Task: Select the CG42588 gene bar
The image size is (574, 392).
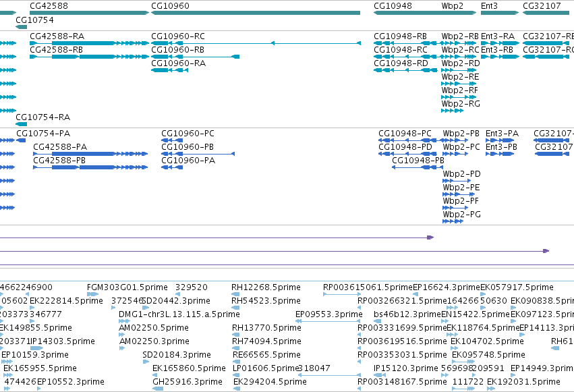Action: point(89,13)
